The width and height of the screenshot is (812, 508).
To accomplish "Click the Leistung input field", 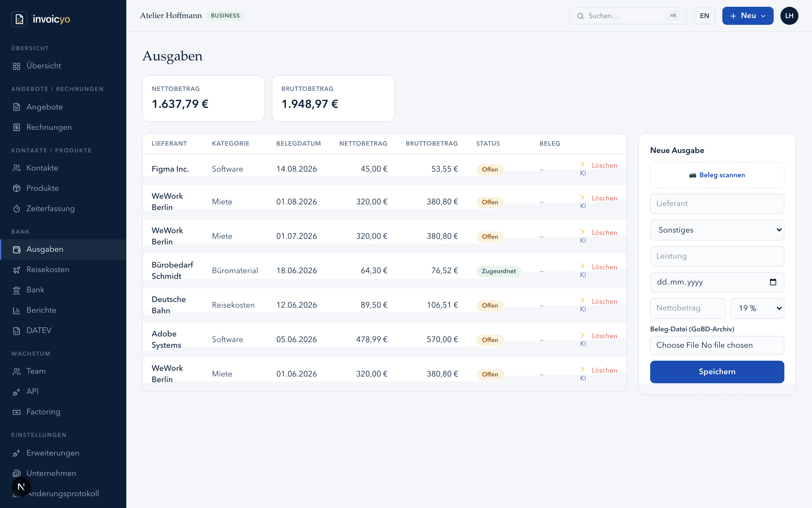I will click(x=717, y=256).
